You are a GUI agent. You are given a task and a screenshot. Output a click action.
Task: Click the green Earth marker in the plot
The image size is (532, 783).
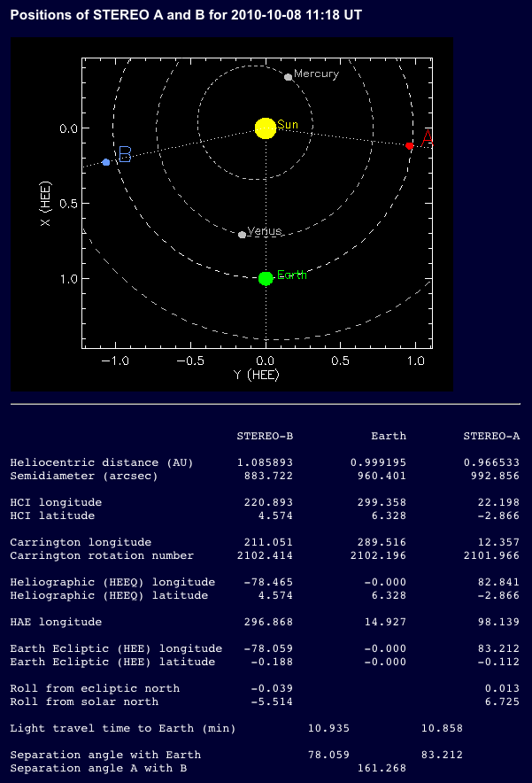tap(266, 278)
